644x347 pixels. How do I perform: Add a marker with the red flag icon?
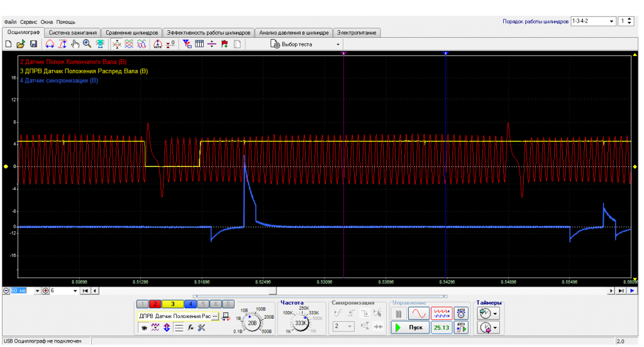(225, 44)
